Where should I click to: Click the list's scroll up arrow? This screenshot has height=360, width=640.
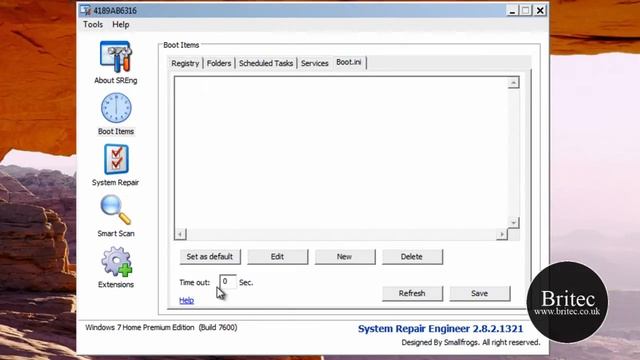[513, 83]
